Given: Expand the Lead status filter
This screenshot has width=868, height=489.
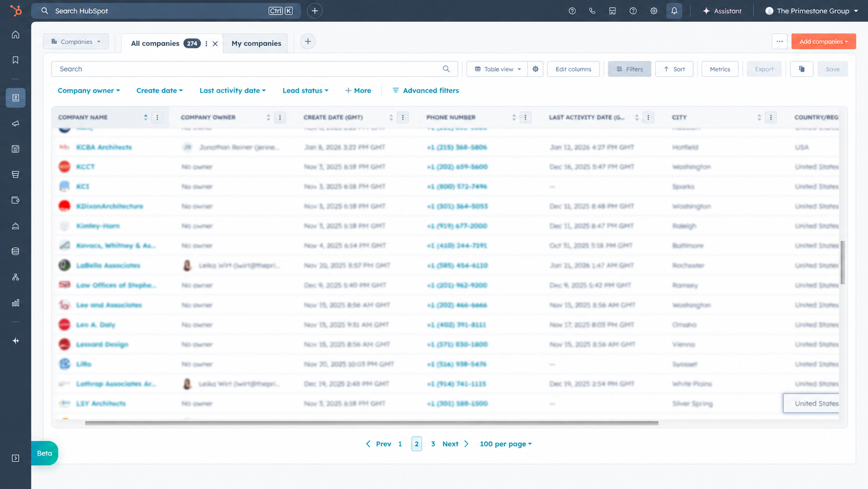Looking at the screenshot, I should (x=305, y=90).
